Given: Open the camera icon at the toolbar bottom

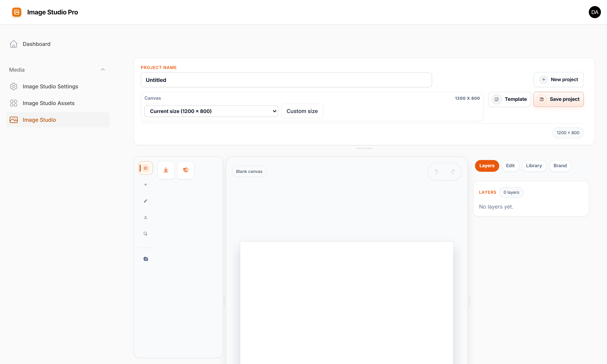Looking at the screenshot, I should click(x=145, y=259).
